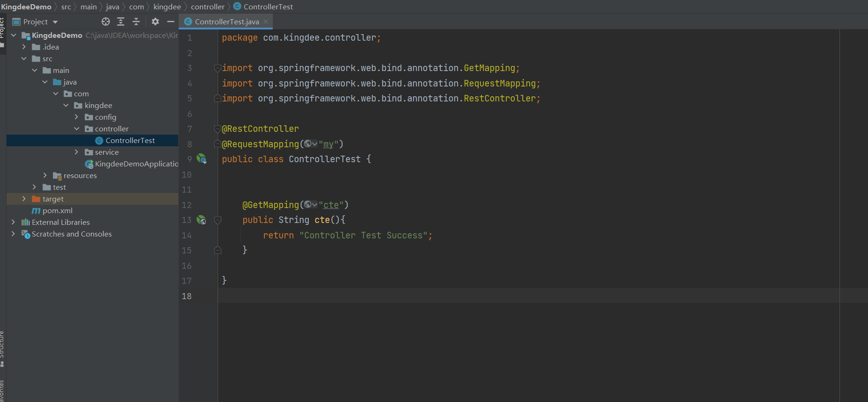The image size is (868, 402).
Task: Click the locate/select opened file target icon
Action: (106, 22)
